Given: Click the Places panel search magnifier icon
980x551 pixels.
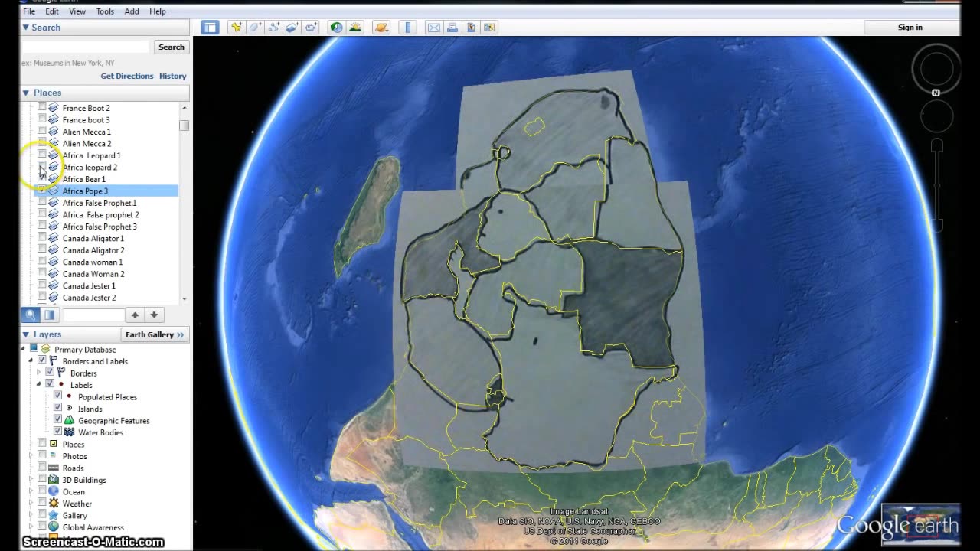Looking at the screenshot, I should [x=30, y=315].
